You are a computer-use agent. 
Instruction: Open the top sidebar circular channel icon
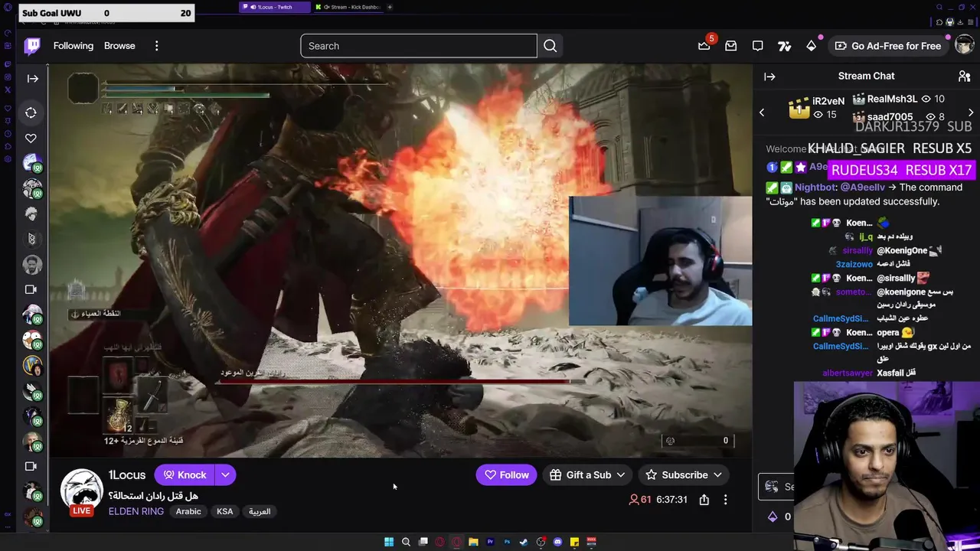31,112
